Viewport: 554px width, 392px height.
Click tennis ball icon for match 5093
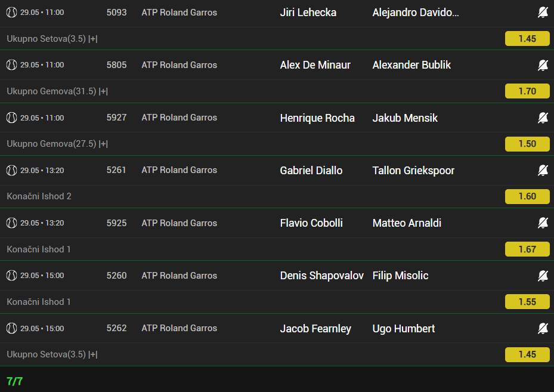pos(11,13)
